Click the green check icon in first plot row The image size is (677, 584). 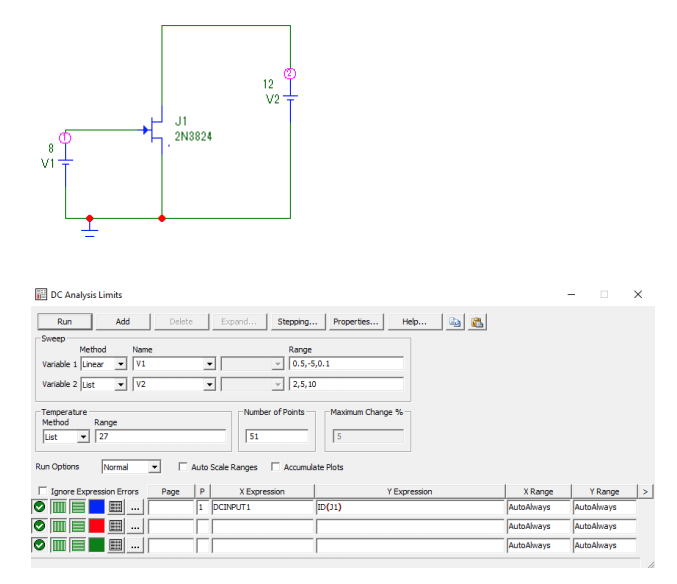tap(40, 507)
